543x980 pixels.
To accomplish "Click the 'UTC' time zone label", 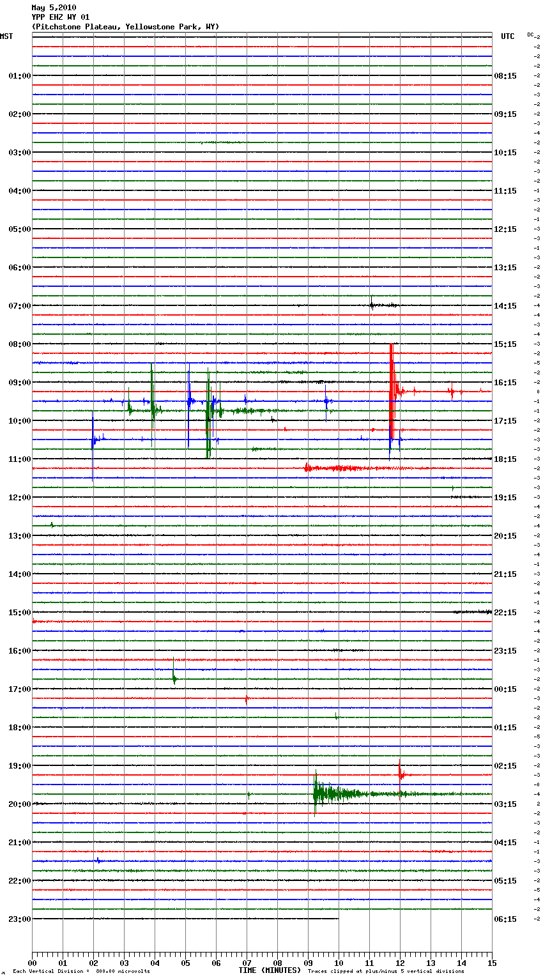I will (x=507, y=36).
